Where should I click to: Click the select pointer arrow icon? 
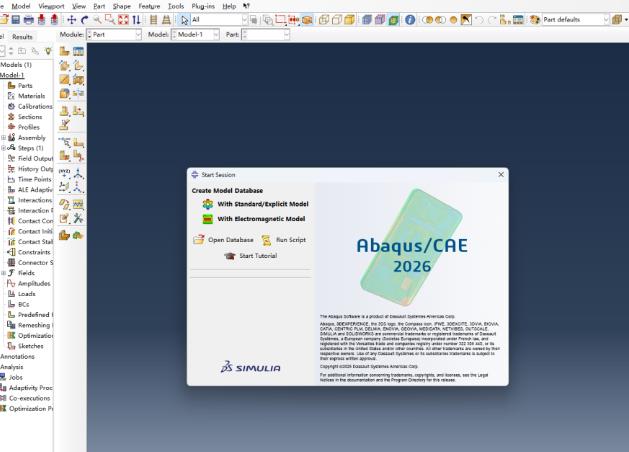click(x=185, y=20)
